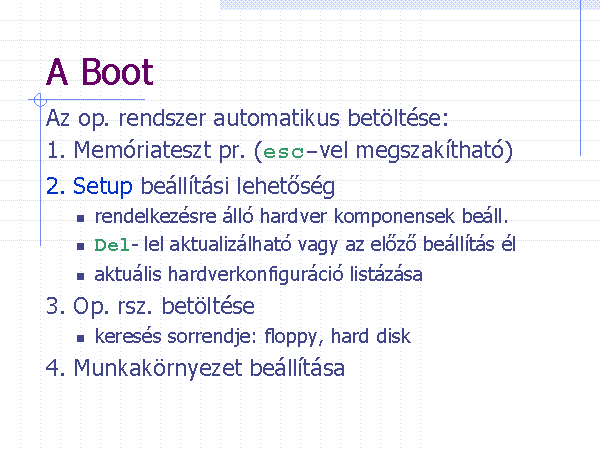
Task: Click the bullet before the "Del" line
Action: point(80,246)
